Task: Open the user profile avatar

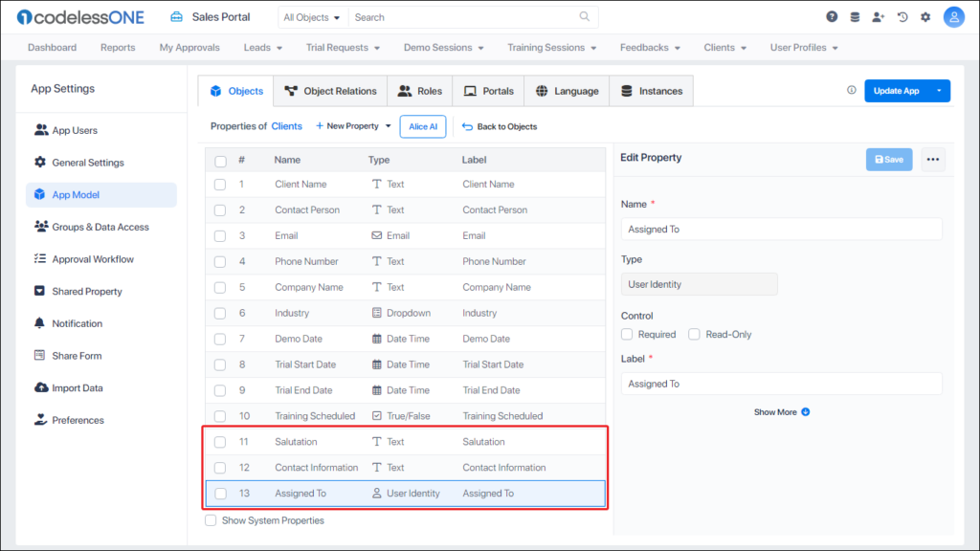Action: pyautogui.click(x=954, y=17)
